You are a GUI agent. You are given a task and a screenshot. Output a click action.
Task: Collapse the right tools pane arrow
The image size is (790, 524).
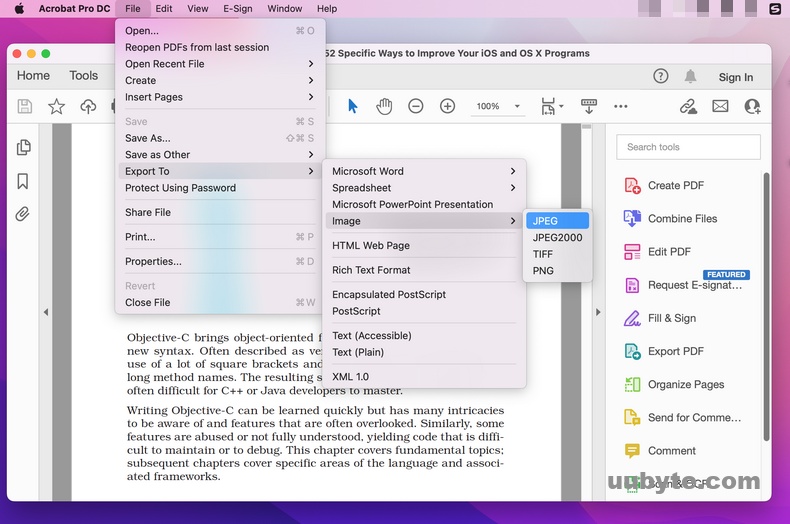(x=598, y=312)
